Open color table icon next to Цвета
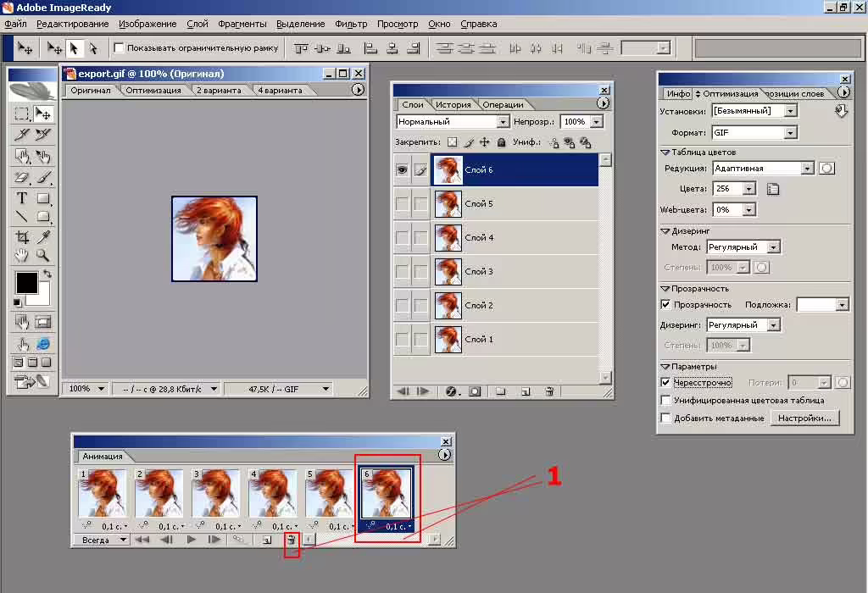Screen dimensions: 868x593 pos(773,189)
